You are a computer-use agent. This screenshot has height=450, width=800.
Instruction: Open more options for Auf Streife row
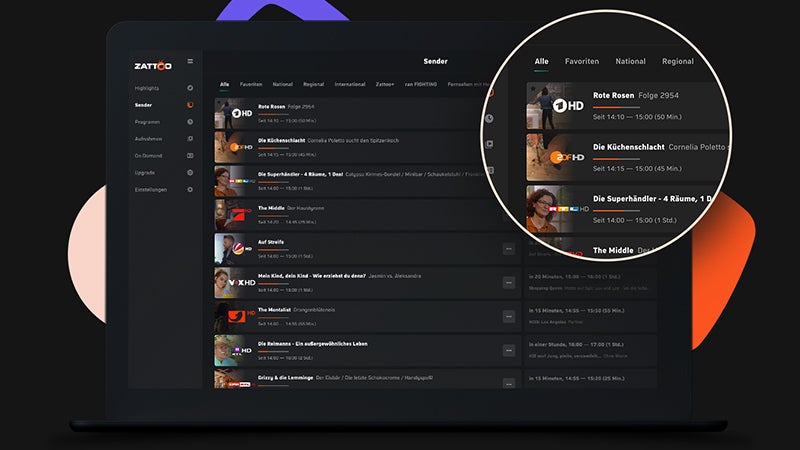click(x=508, y=249)
